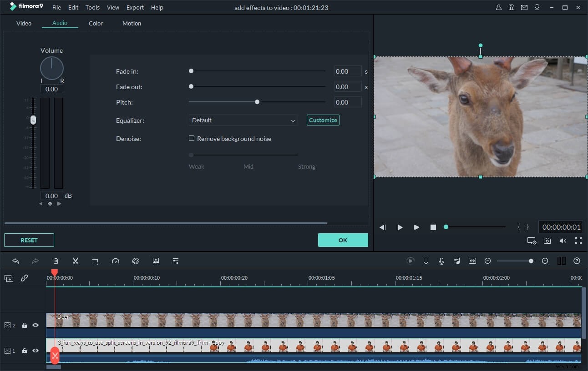
Task: Select the Split scissors tool
Action: point(76,261)
